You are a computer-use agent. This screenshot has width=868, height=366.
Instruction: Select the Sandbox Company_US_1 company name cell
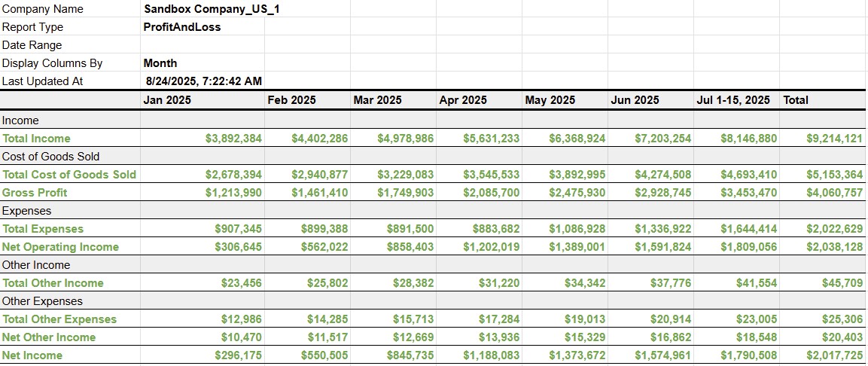201,9
